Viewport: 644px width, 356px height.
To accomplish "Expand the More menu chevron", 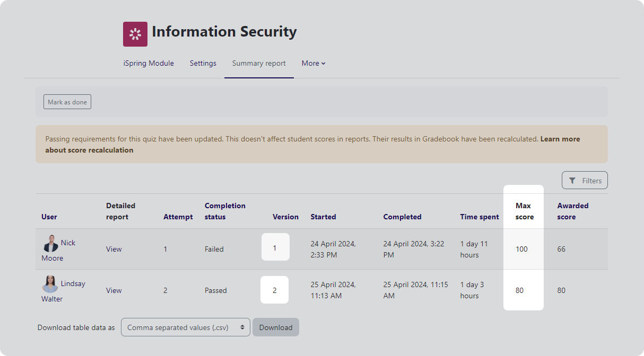I will point(324,64).
